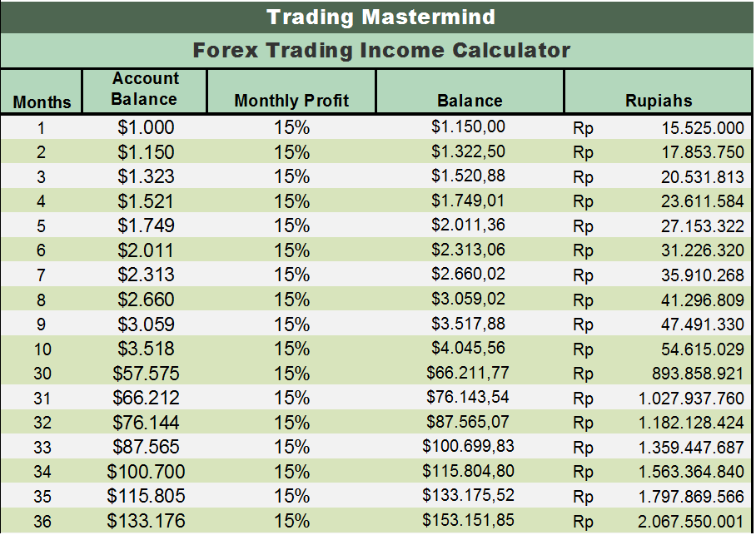Click the Trading Mastermind title cell
The width and height of the screenshot is (756, 535).
380,17
